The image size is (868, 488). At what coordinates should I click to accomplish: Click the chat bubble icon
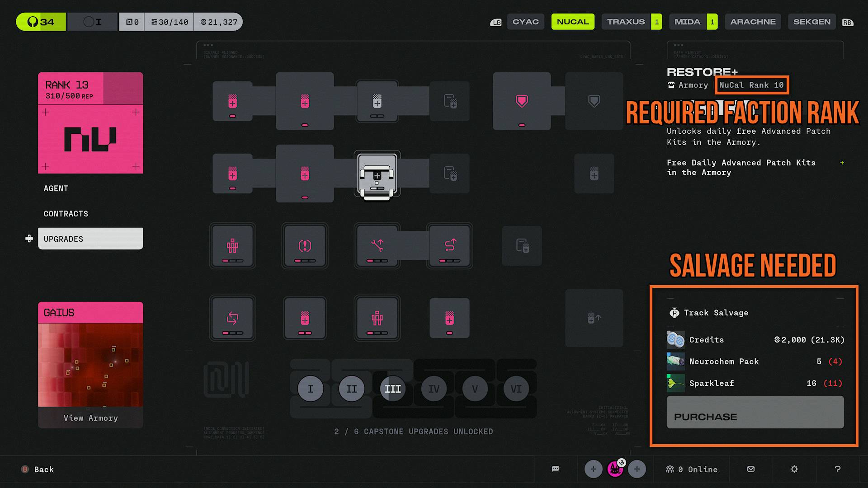coord(556,469)
